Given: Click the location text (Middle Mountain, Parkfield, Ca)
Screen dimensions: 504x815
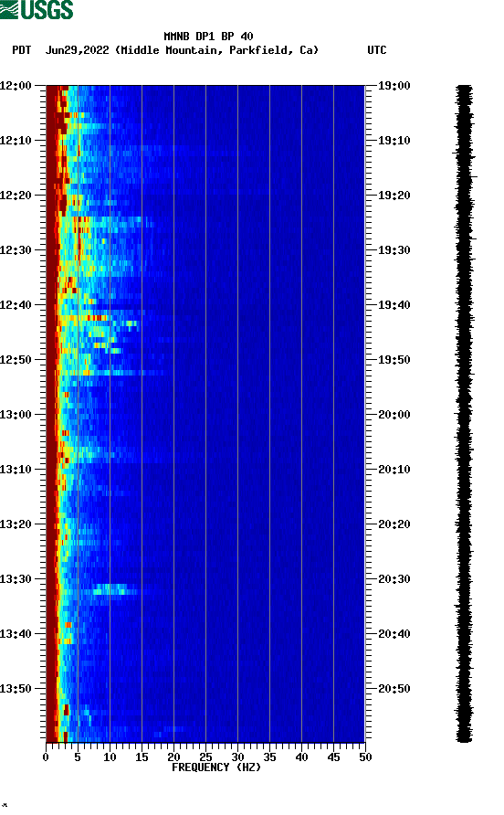Looking at the screenshot, I should [216, 50].
